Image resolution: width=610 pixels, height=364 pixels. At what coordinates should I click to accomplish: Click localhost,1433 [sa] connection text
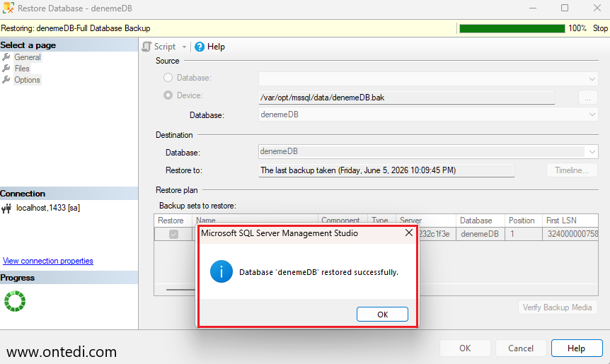pyautogui.click(x=48, y=208)
